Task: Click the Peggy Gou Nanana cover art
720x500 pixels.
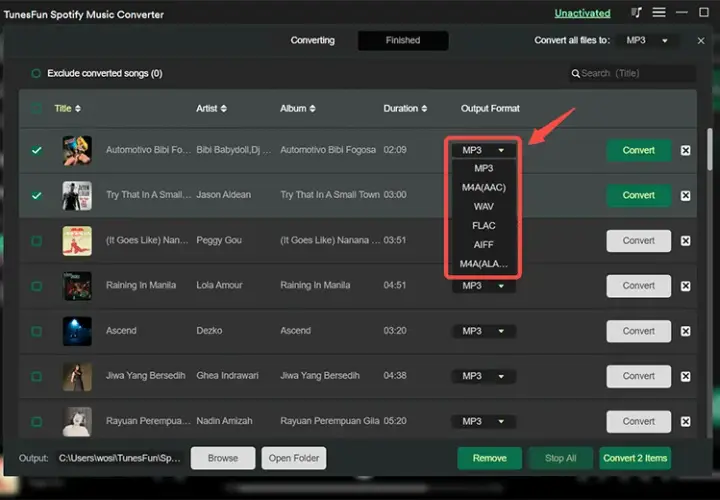Action: (77, 241)
